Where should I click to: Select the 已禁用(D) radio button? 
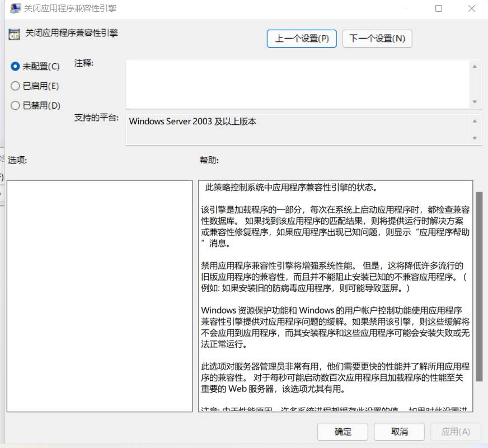pyautogui.click(x=16, y=105)
